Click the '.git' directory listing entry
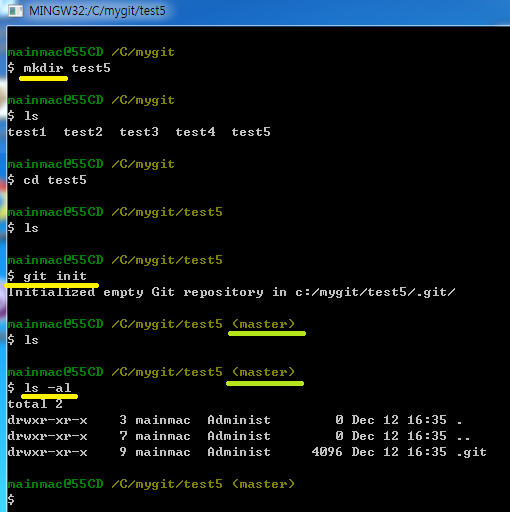 (x=247, y=452)
